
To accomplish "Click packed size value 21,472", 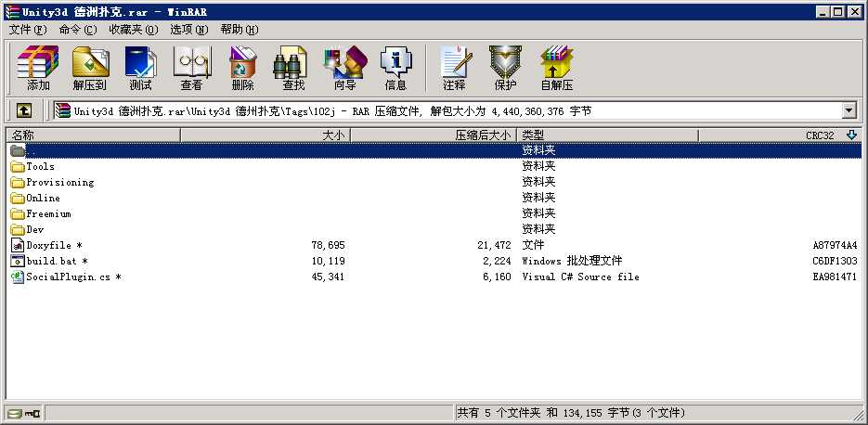I will [x=494, y=245].
